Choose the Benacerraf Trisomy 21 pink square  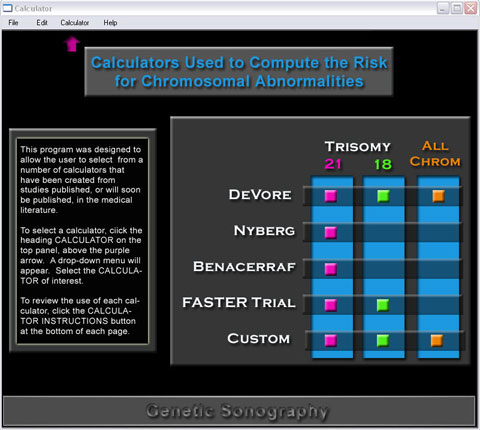330,269
